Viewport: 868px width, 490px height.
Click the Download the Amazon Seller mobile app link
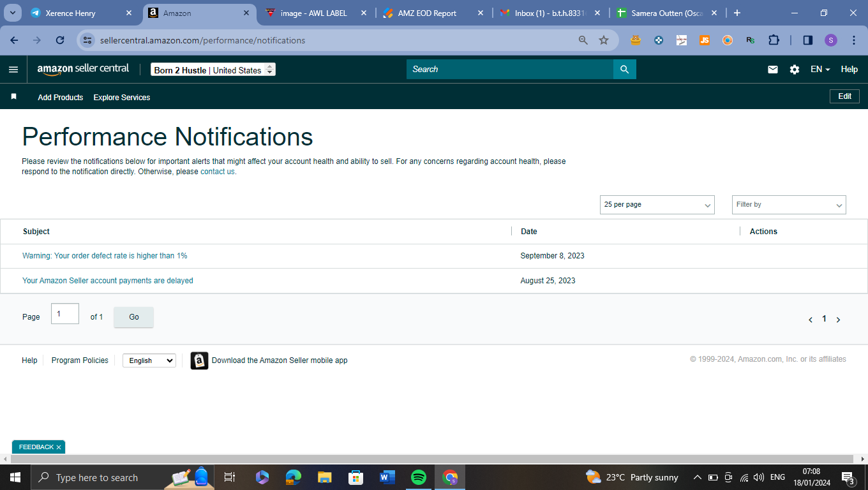tap(280, 360)
